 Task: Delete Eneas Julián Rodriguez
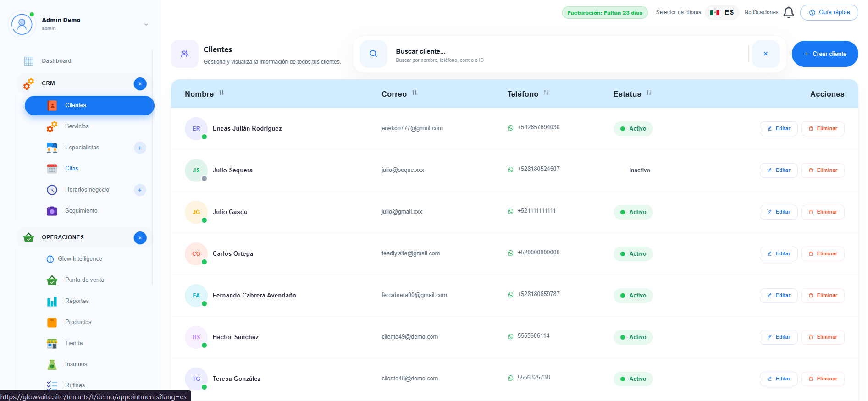pos(823,129)
